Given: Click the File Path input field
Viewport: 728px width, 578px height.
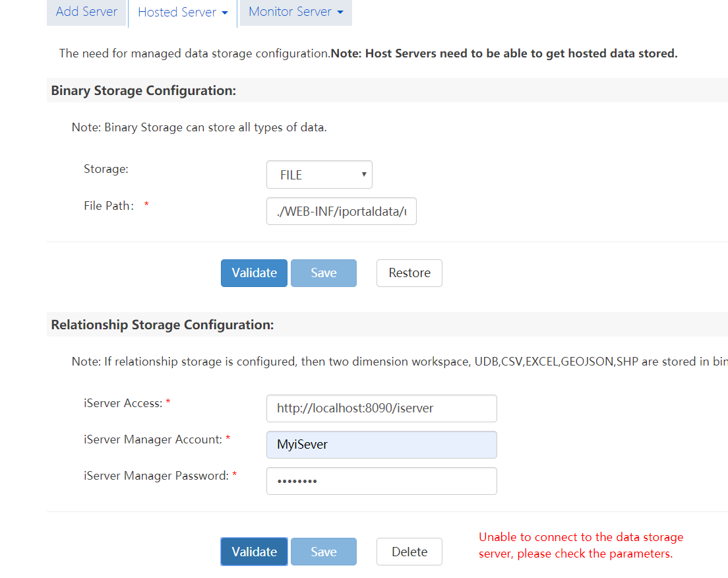Looking at the screenshot, I should (341, 211).
